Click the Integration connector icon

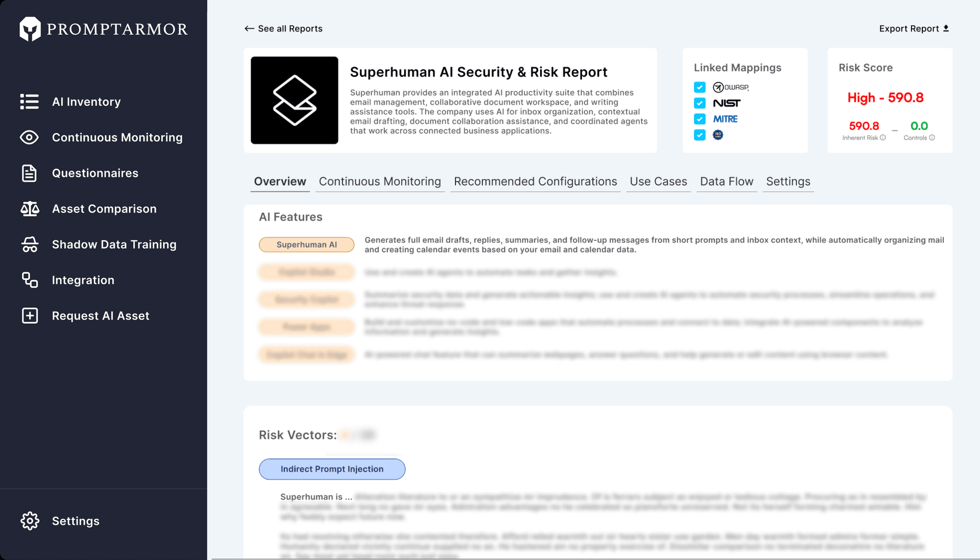[x=30, y=280]
